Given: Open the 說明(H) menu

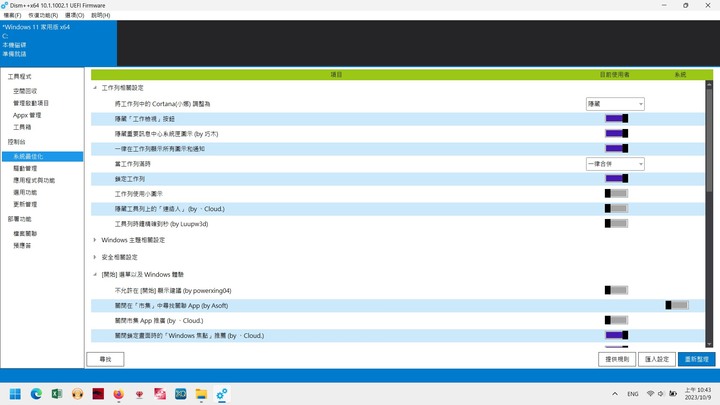Looking at the screenshot, I should pos(101,15).
